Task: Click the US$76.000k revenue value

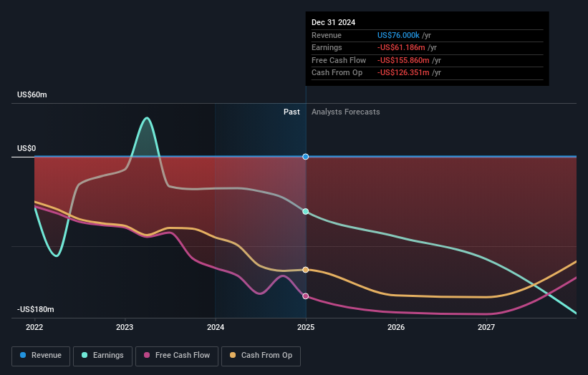Action: pos(398,35)
